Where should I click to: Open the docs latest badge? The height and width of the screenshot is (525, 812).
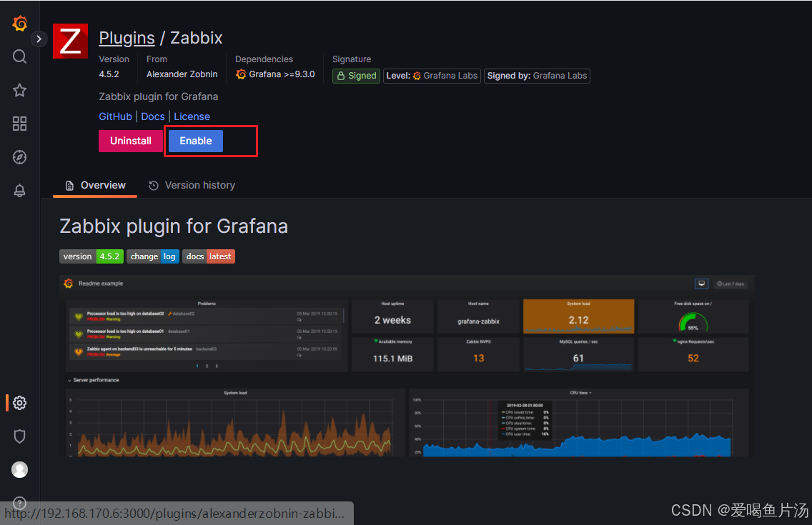point(209,256)
